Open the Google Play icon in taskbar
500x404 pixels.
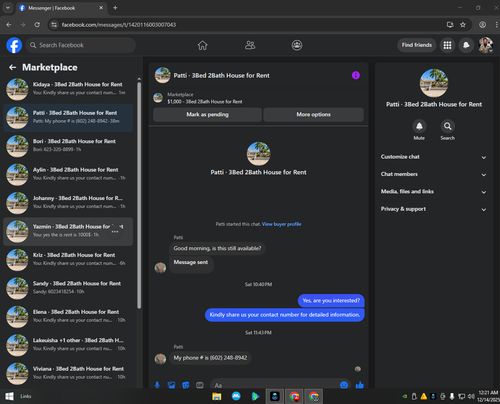255,396
